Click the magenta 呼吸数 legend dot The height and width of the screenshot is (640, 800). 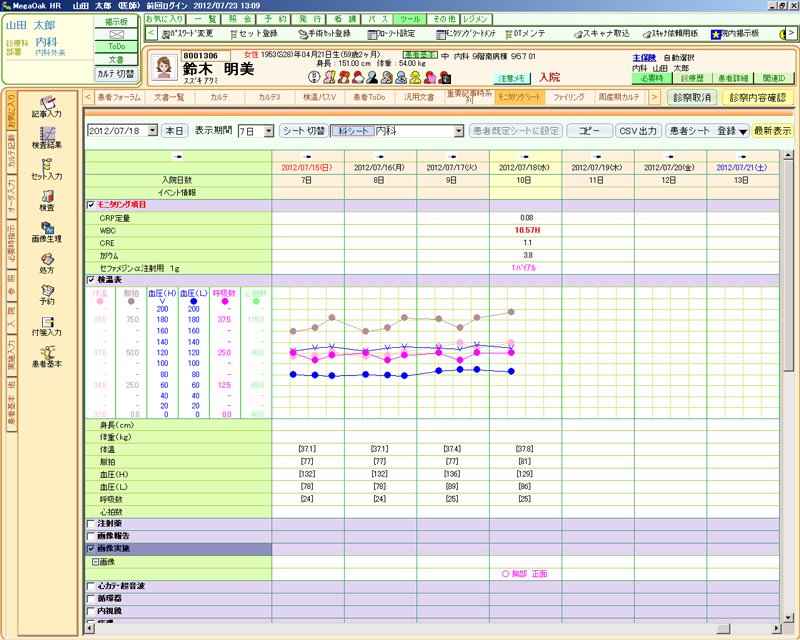coord(224,302)
